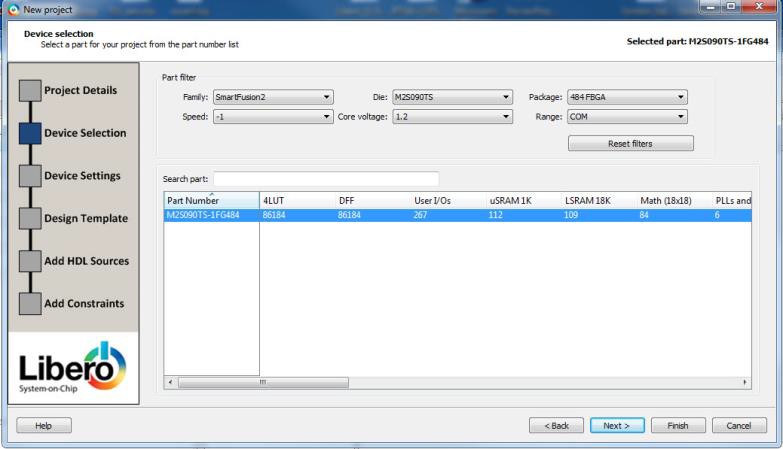
Task: Open the Family dropdown
Action: (x=273, y=97)
